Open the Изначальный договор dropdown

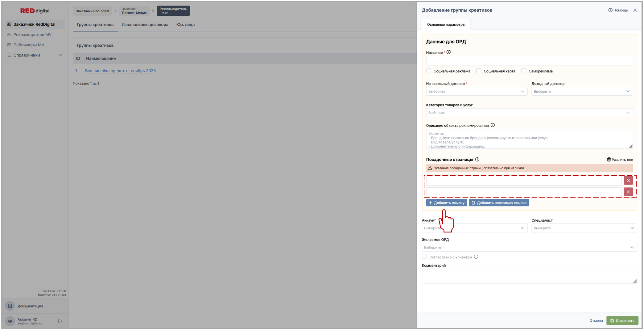point(476,91)
